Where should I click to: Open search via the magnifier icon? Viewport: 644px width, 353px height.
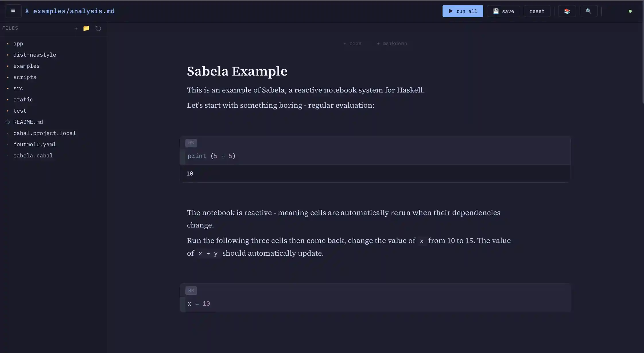(x=588, y=11)
